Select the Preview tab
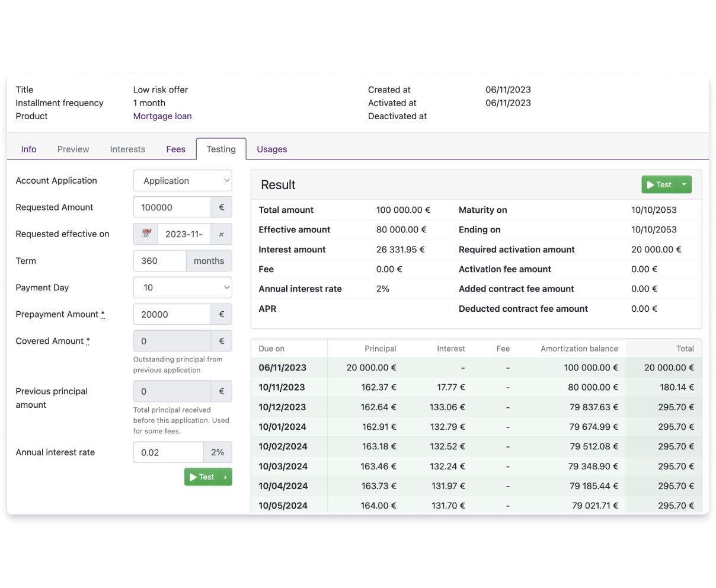The width and height of the screenshot is (716, 588). tap(73, 149)
